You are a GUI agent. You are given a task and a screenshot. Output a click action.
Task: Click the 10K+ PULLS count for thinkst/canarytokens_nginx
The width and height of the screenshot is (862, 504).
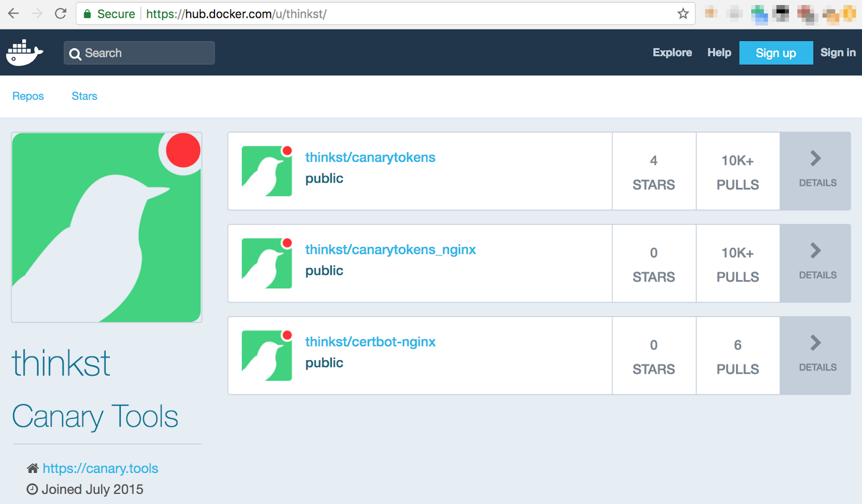click(738, 264)
